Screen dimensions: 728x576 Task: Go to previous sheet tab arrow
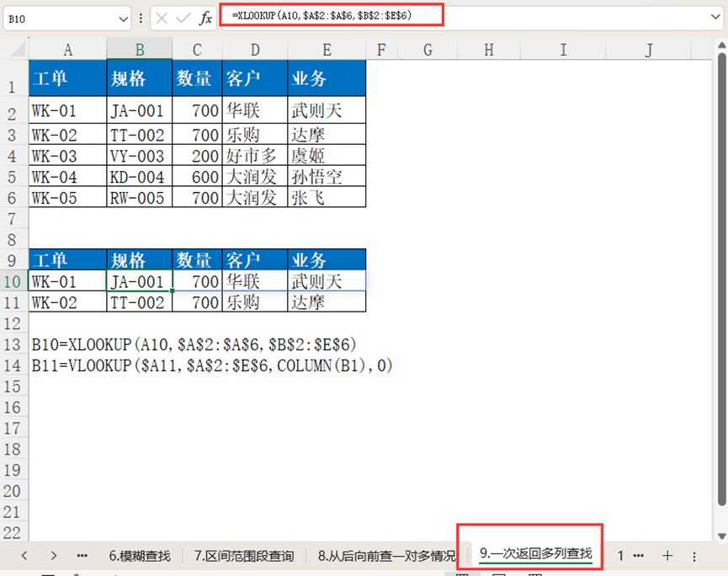tap(24, 555)
